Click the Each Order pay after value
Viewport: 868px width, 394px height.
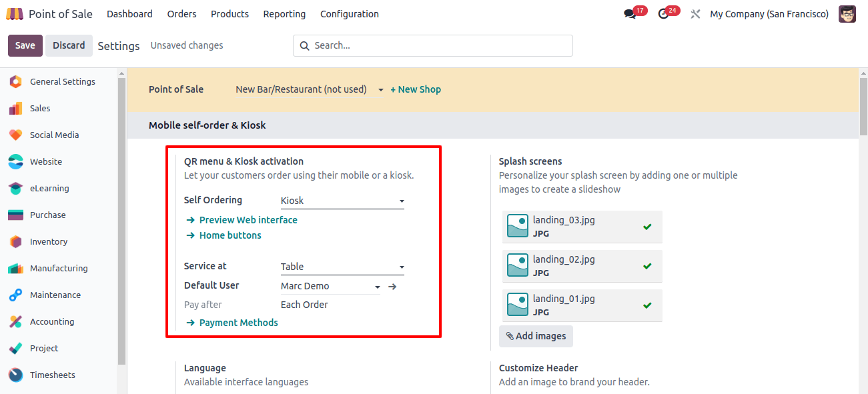point(304,305)
